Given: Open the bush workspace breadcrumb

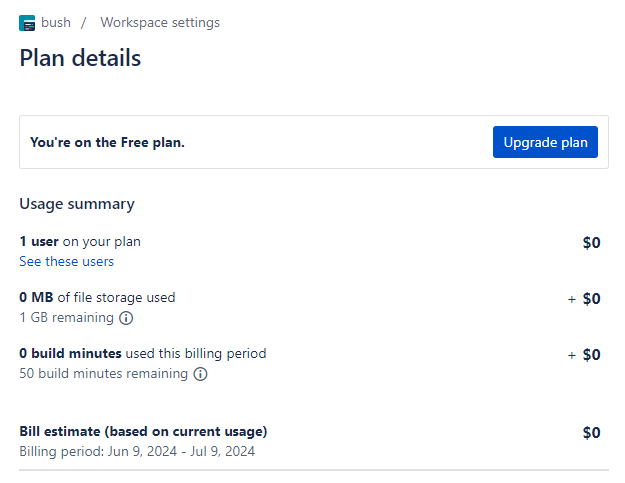Looking at the screenshot, I should pos(56,23).
